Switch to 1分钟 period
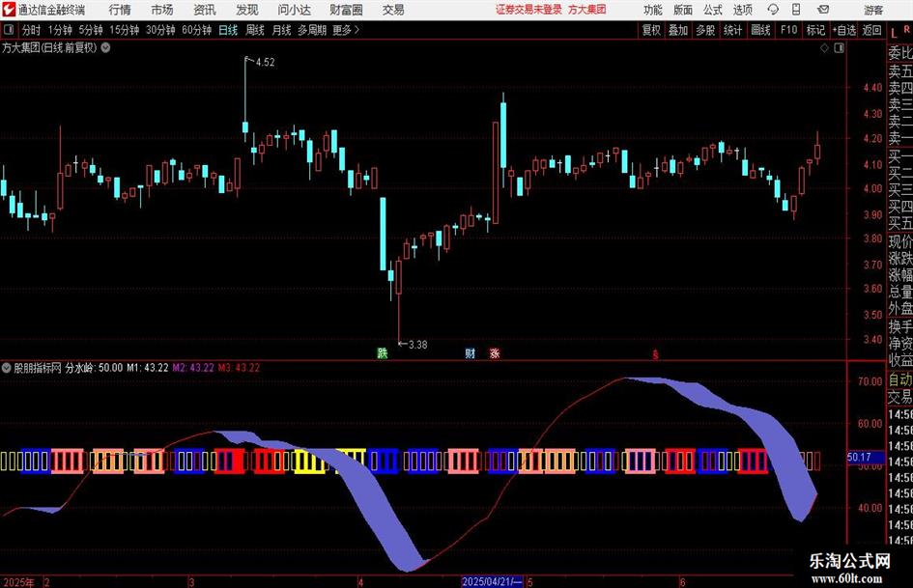This screenshot has height=588, width=913. click(59, 30)
